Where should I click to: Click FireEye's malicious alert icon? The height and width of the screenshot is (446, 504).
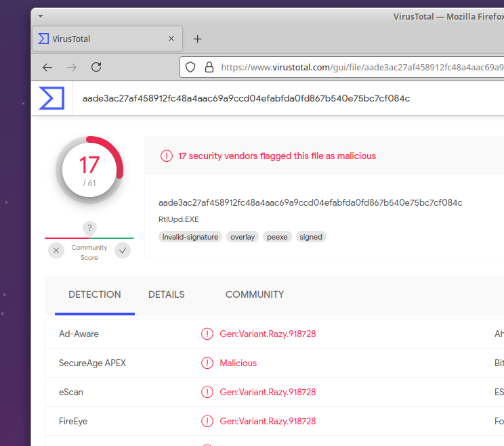[x=207, y=421]
